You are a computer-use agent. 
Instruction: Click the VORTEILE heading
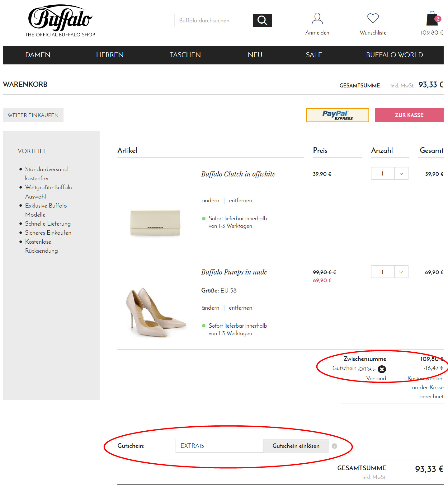coord(32,151)
